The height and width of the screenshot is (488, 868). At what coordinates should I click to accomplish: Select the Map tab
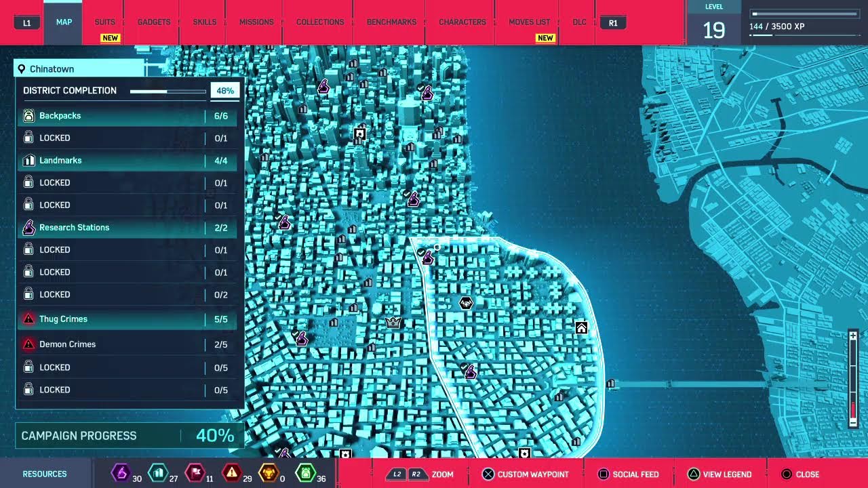[64, 22]
